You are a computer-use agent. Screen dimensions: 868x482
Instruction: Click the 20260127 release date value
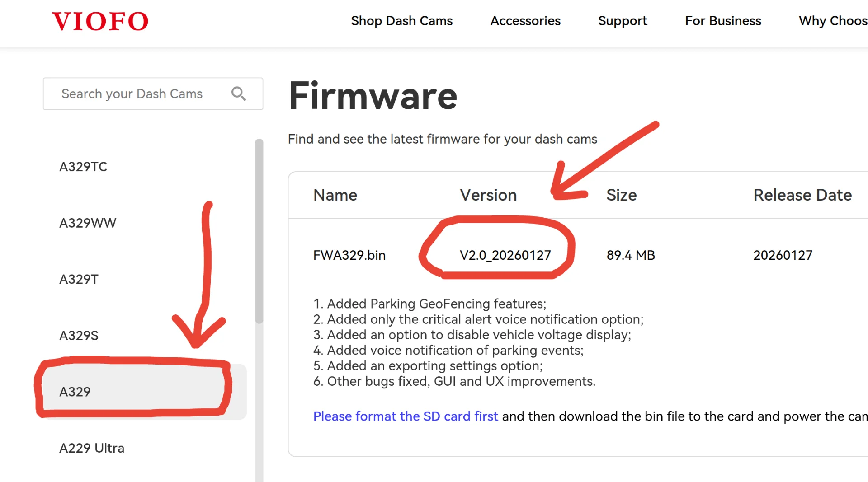783,255
